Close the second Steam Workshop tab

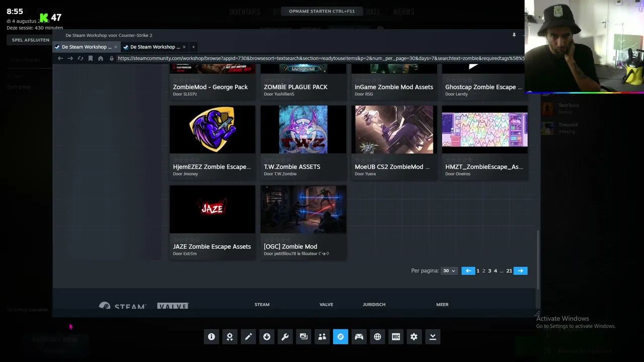click(184, 47)
